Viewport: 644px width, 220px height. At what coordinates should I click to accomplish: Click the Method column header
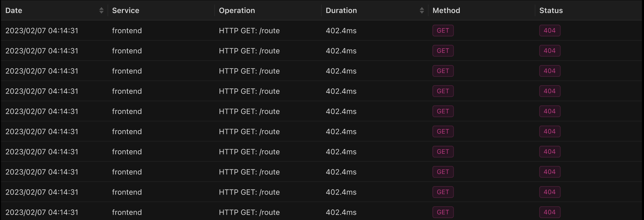[446, 10]
